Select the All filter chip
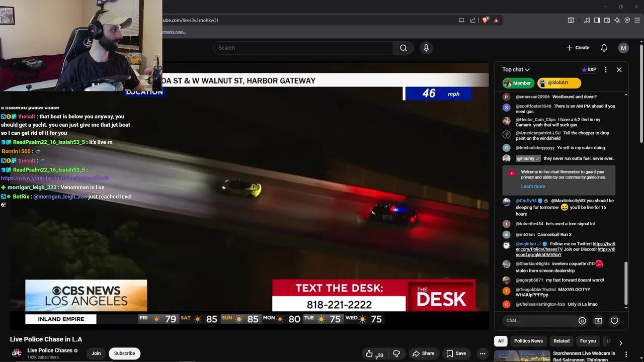 click(501, 341)
